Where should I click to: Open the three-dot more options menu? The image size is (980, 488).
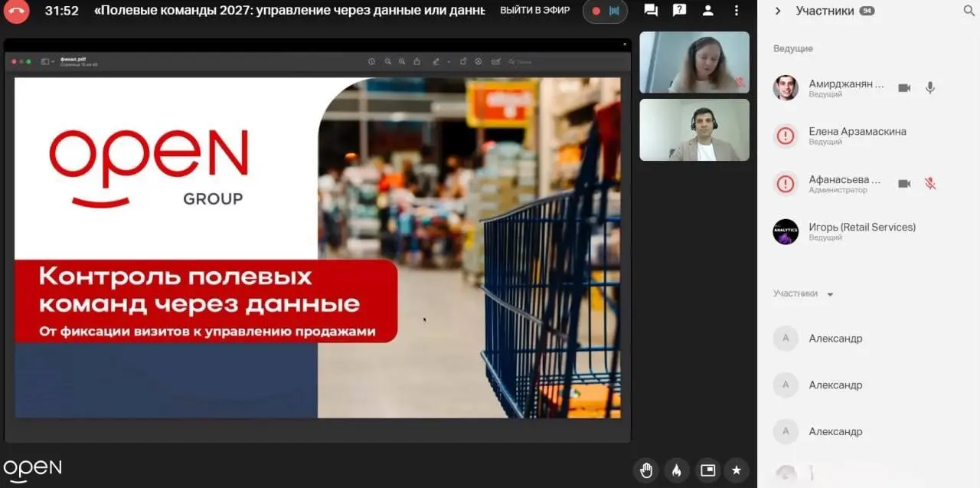point(737,11)
